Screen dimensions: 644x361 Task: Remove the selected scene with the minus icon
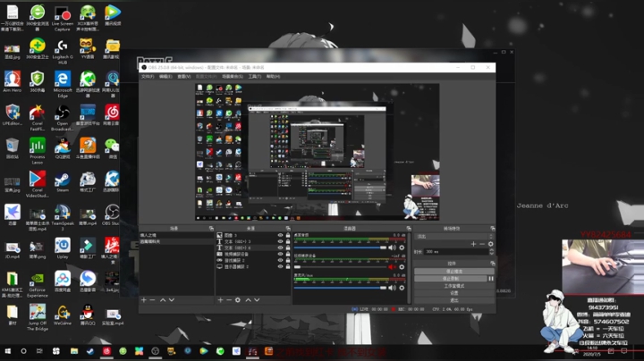152,300
